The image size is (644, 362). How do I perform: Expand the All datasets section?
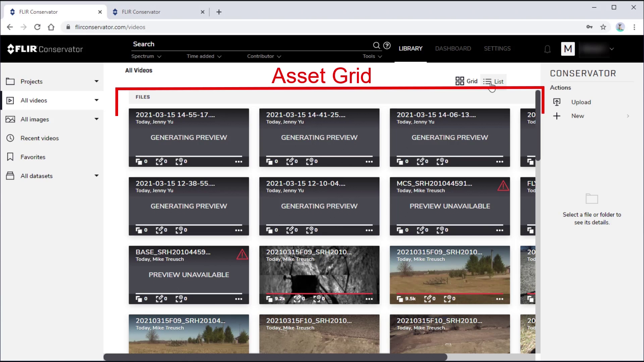[97, 176]
